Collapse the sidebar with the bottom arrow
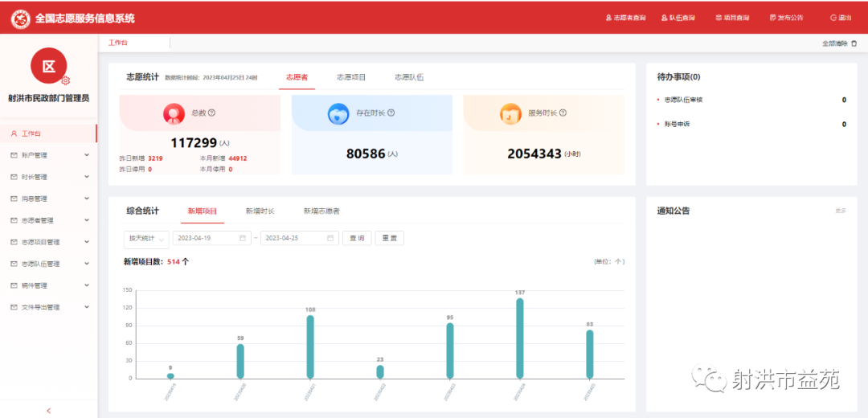The image size is (868, 418). [x=48, y=410]
